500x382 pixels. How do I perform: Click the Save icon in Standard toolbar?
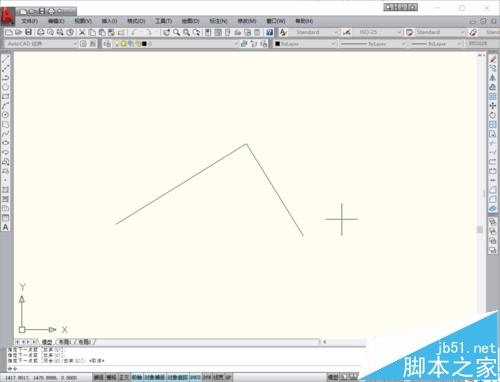(29, 32)
